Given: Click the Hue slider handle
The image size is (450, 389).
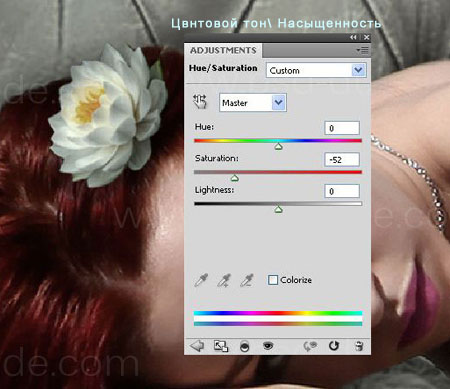Looking at the screenshot, I should (278, 147).
